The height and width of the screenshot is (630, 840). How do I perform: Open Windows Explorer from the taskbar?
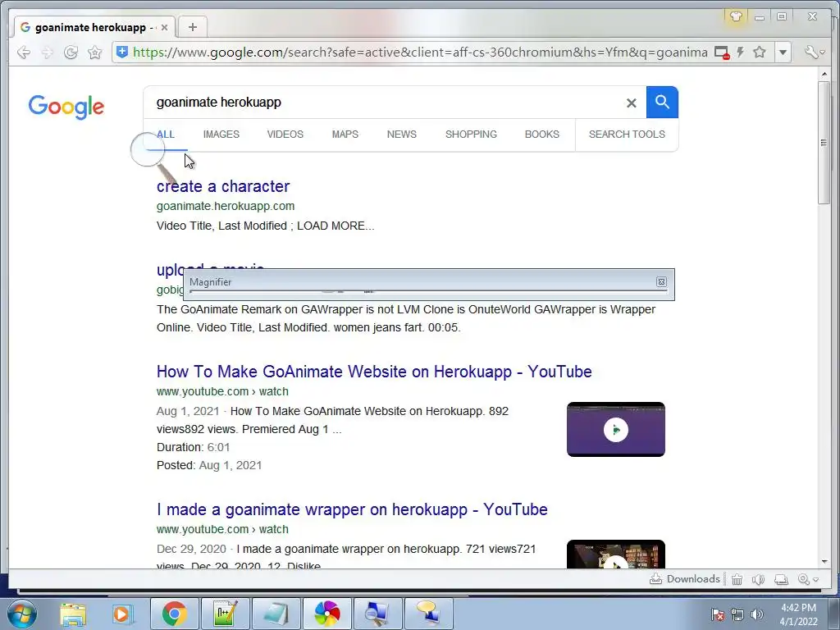73,614
